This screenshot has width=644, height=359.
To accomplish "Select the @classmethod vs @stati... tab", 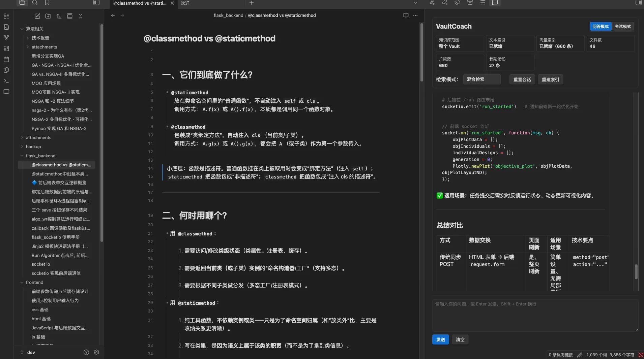I will [140, 3].
